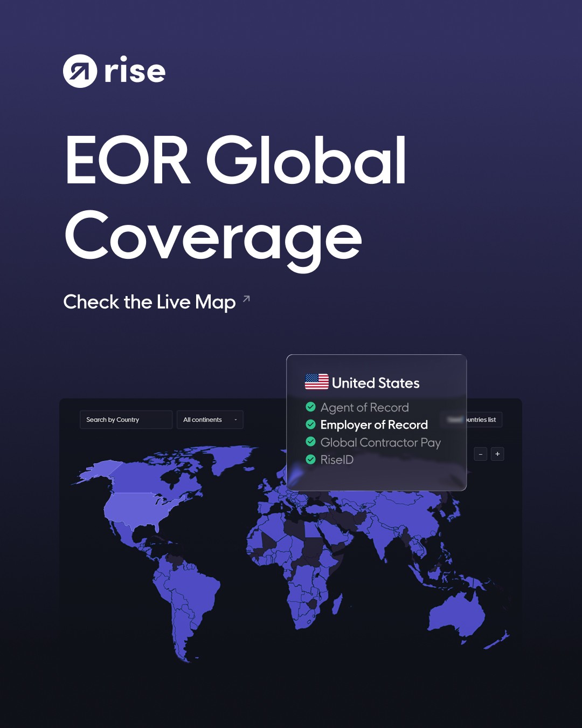
Task: Open the Check the Live Map link
Action: click(x=149, y=302)
